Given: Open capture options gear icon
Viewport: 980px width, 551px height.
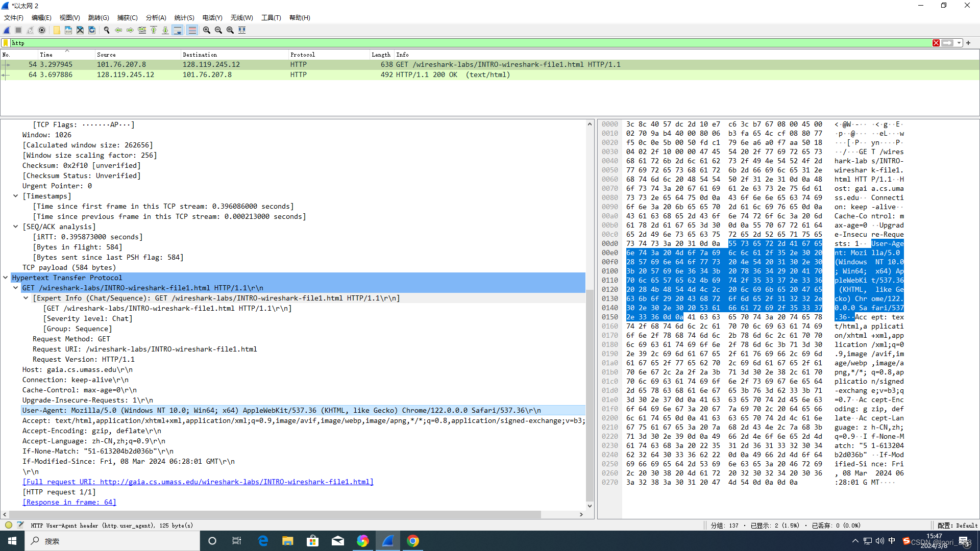Looking at the screenshot, I should (x=42, y=30).
